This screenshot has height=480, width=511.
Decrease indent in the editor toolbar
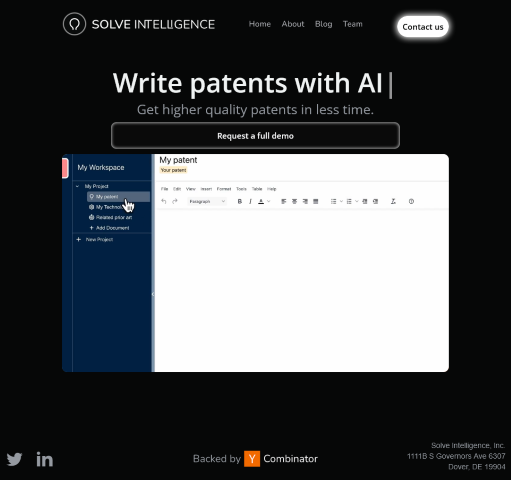[x=365, y=201]
